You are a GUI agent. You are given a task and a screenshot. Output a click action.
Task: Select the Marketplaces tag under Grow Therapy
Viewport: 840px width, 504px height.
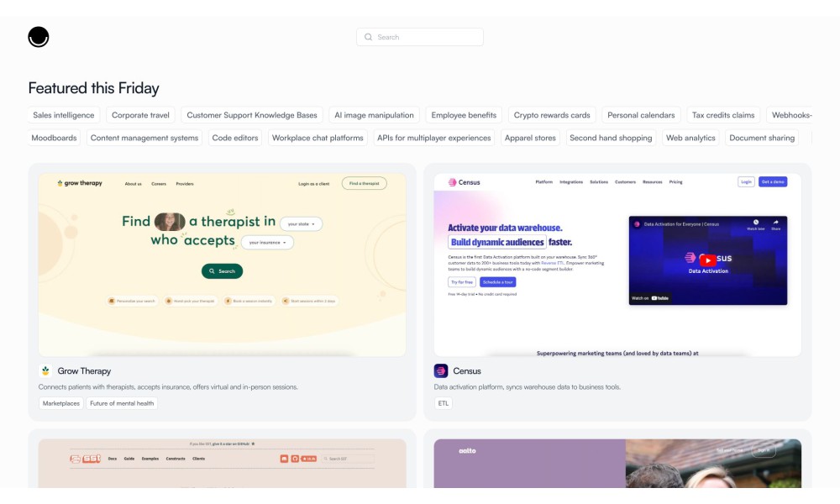tap(61, 403)
